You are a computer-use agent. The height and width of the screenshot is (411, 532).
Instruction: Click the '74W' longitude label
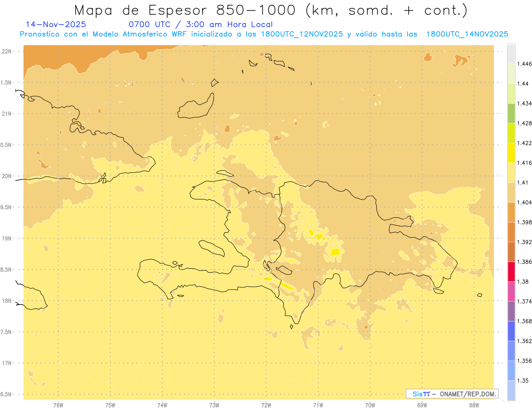point(162,405)
